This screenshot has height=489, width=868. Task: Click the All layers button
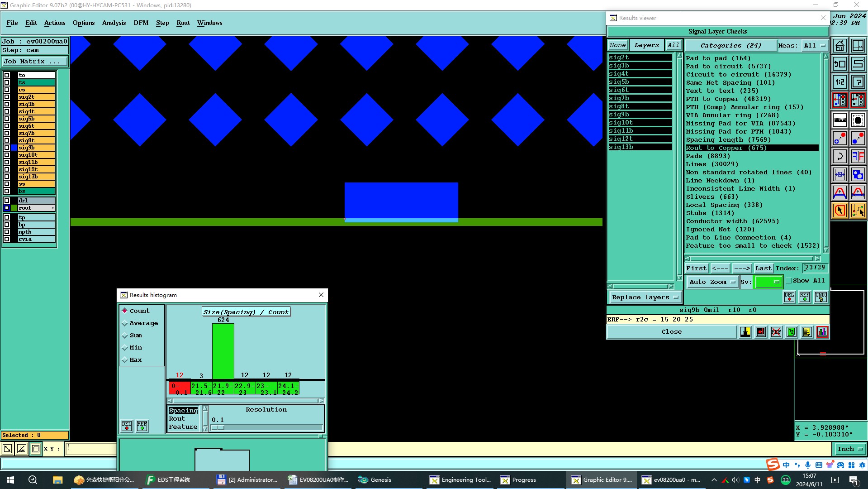pyautogui.click(x=673, y=45)
